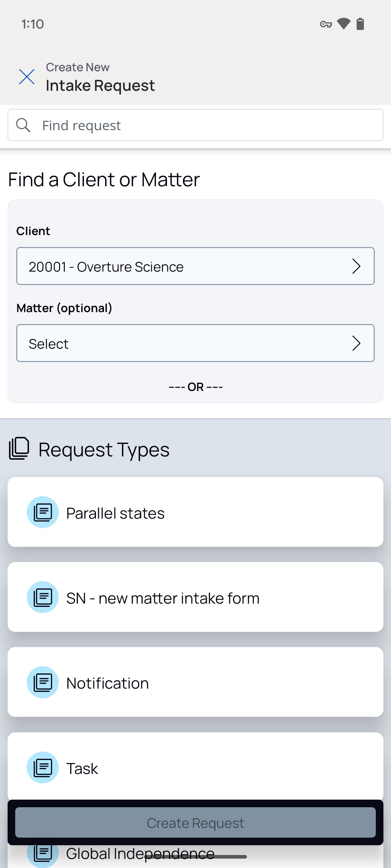Screen dimensions: 391x868
Task: Close the Create New Intake Request screen
Action: 27,77
